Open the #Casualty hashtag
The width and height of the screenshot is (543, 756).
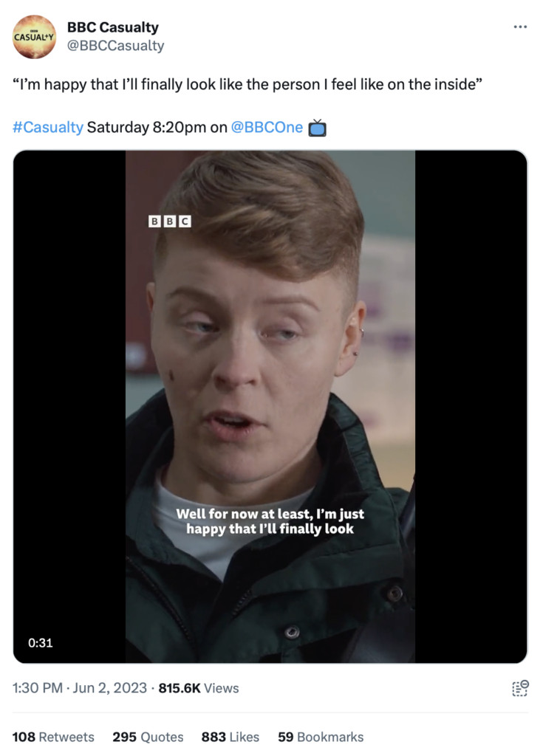(x=47, y=127)
